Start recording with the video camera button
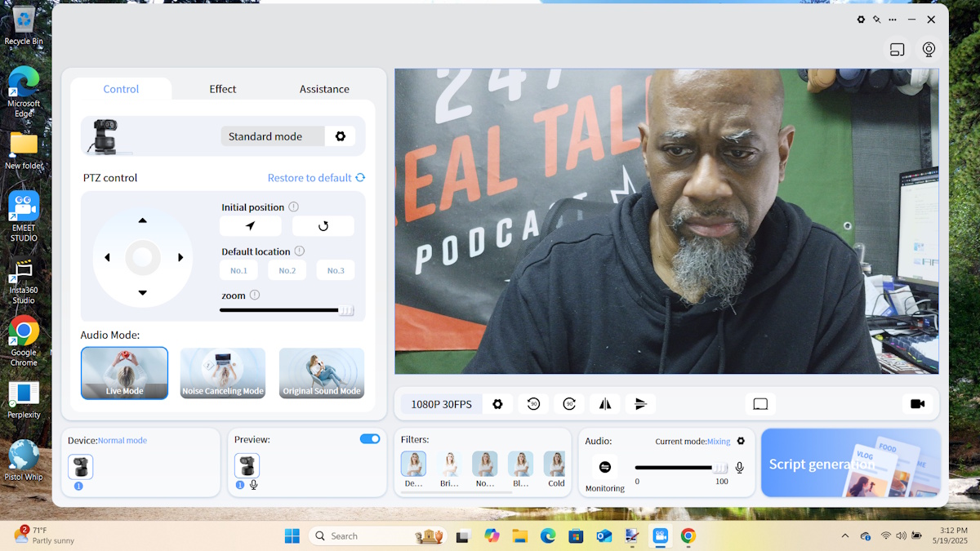The width and height of the screenshot is (980, 551). pos(917,404)
